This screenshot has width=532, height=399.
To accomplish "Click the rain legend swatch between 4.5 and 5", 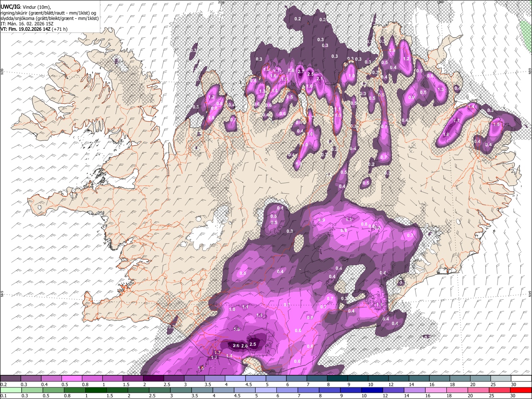I will 246,390.
